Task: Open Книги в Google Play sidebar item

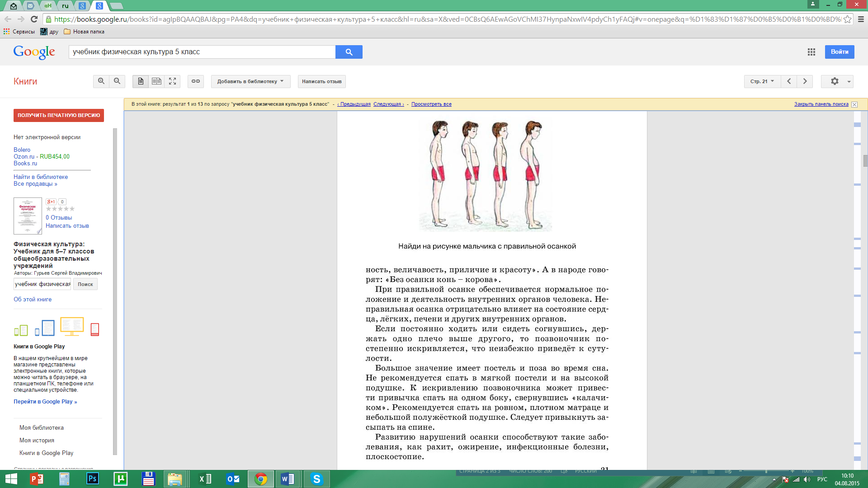Action: tap(46, 453)
